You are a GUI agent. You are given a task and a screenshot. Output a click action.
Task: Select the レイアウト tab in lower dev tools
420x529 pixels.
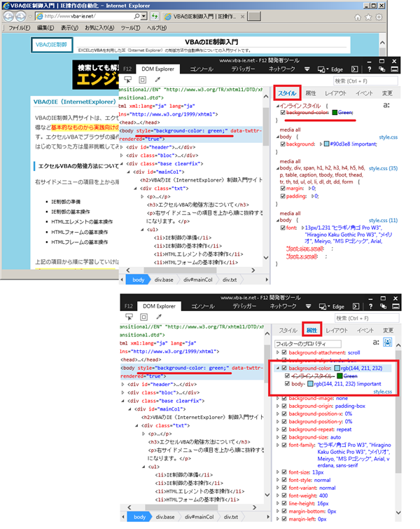[x=337, y=330]
